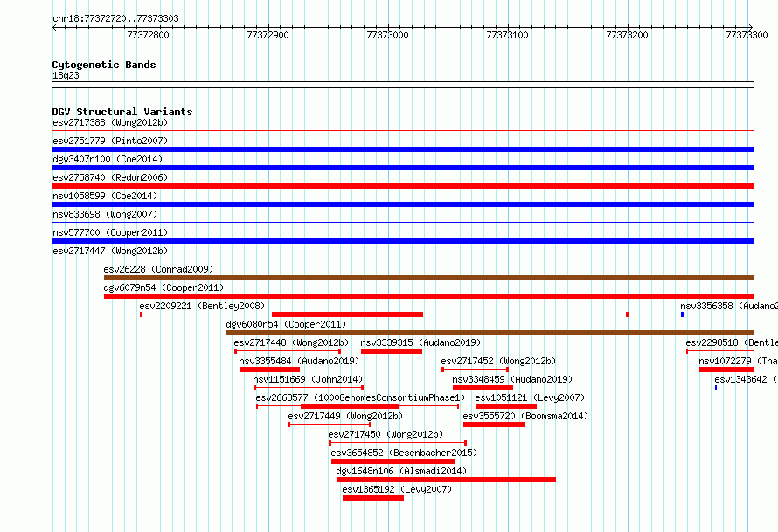The width and height of the screenshot is (778, 532).
Task: Select the nsv3339315 (Audano2019) label
Action: pos(420,342)
